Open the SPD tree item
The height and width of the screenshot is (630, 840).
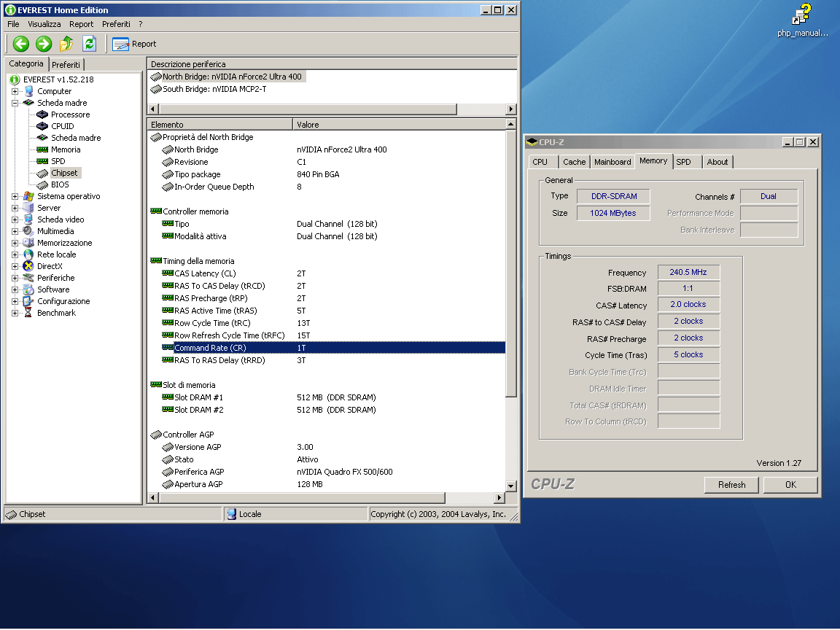coord(58,161)
